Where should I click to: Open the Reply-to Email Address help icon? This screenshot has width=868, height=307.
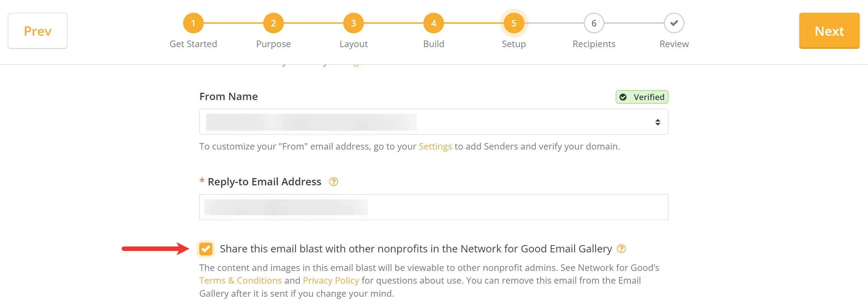pyautogui.click(x=333, y=182)
